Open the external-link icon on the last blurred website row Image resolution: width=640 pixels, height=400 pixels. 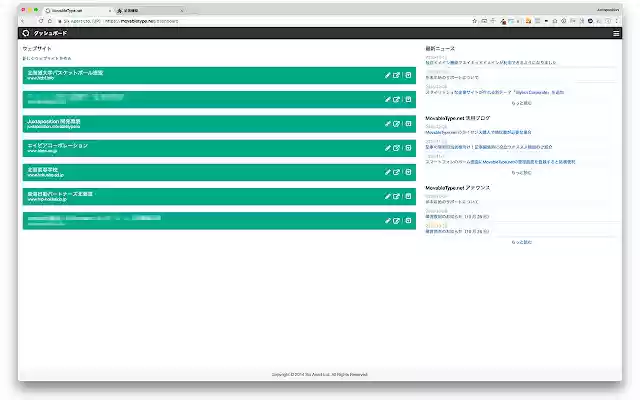pos(396,220)
